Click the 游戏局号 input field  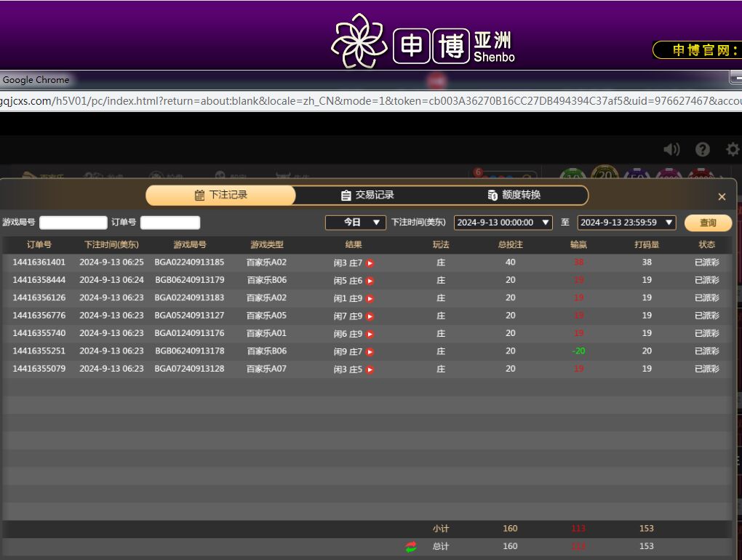click(73, 223)
